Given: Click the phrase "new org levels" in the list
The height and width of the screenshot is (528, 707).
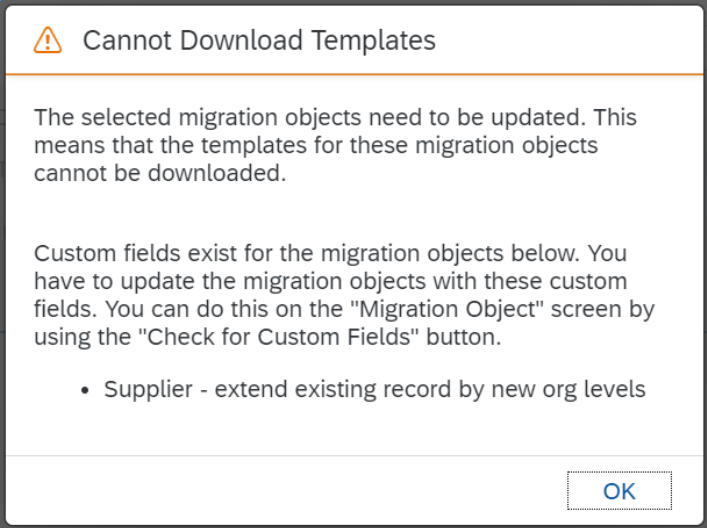Looking at the screenshot, I should pos(569,389).
